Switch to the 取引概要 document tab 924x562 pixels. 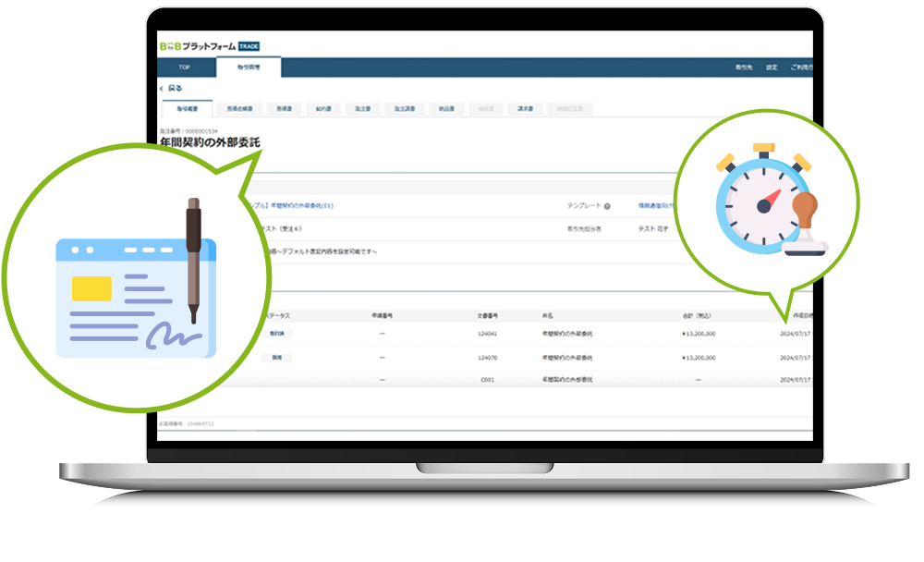coord(188,108)
